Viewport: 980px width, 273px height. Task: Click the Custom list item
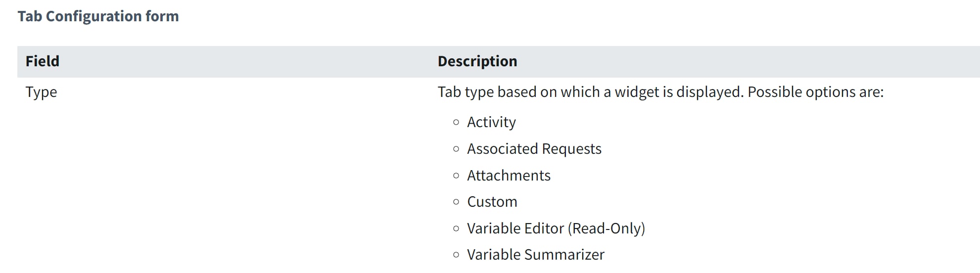492,202
